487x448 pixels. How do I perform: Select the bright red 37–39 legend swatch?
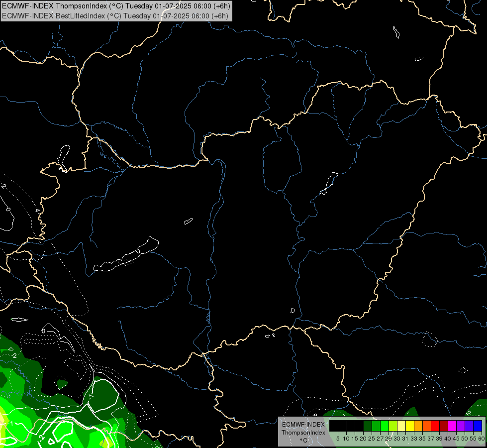pyautogui.click(x=435, y=426)
